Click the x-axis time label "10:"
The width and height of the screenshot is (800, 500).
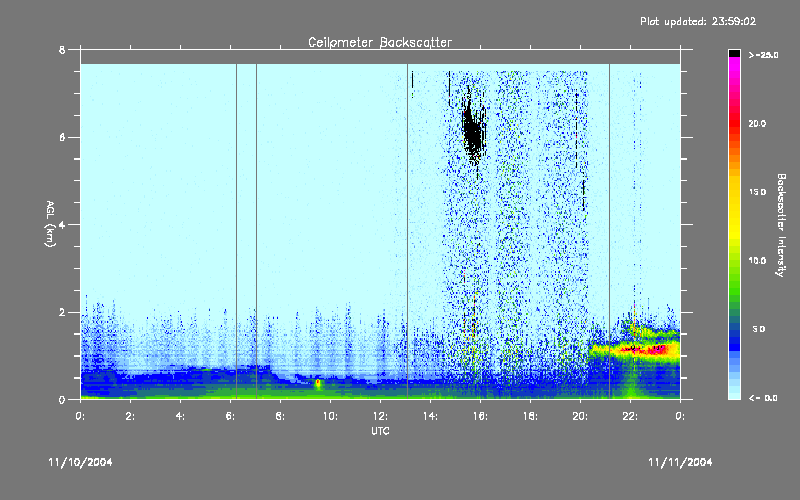point(330,416)
